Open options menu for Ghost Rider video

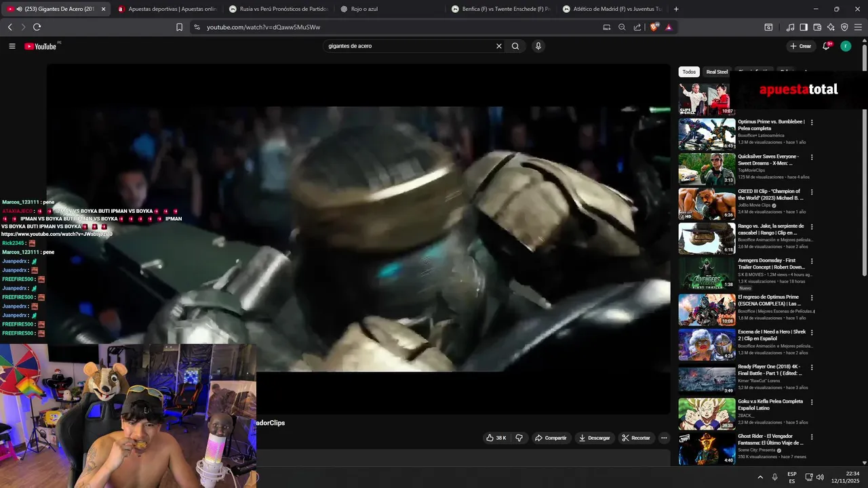tap(812, 437)
